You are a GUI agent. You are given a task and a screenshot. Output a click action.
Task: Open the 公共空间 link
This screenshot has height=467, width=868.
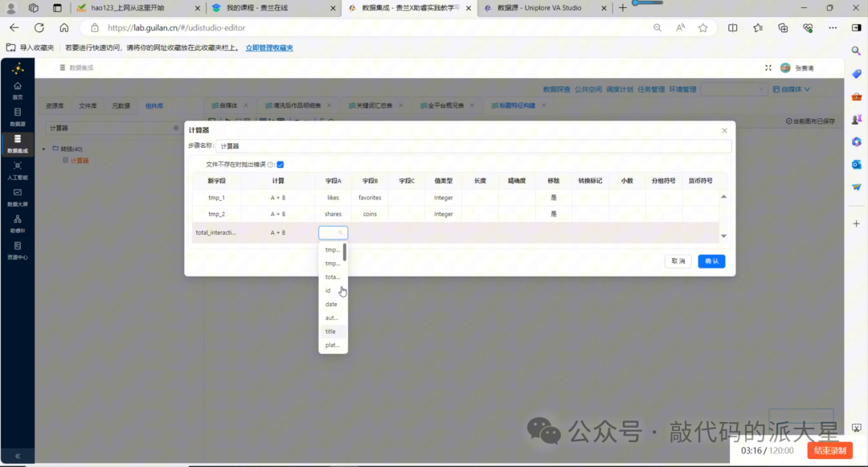click(x=588, y=89)
